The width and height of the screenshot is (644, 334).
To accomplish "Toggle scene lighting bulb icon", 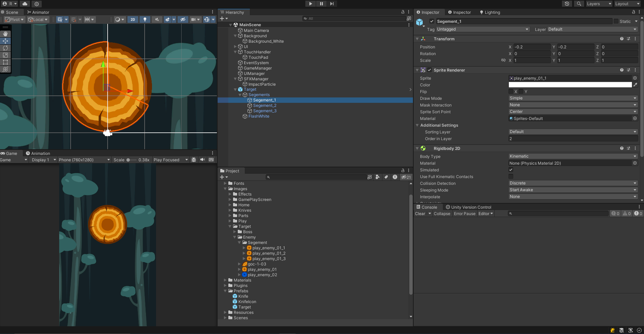I will 145,19.
